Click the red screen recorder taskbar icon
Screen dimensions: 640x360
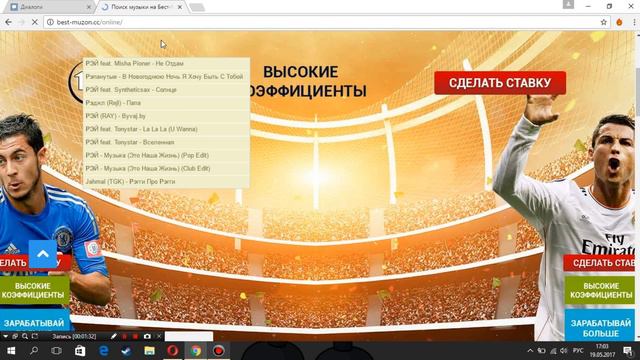tap(219, 351)
